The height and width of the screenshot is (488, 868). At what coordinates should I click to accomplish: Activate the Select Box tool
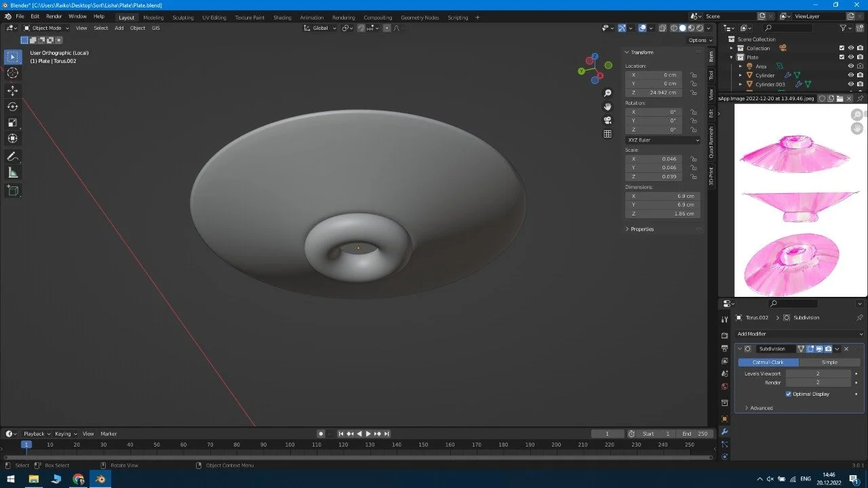[13, 57]
